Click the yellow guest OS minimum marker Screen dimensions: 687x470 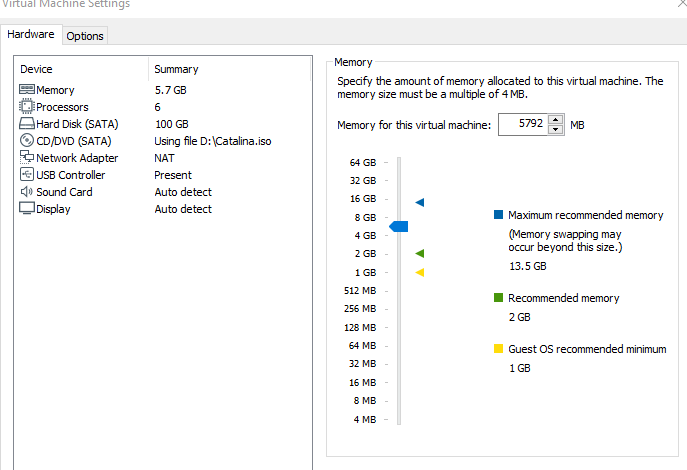tap(420, 272)
